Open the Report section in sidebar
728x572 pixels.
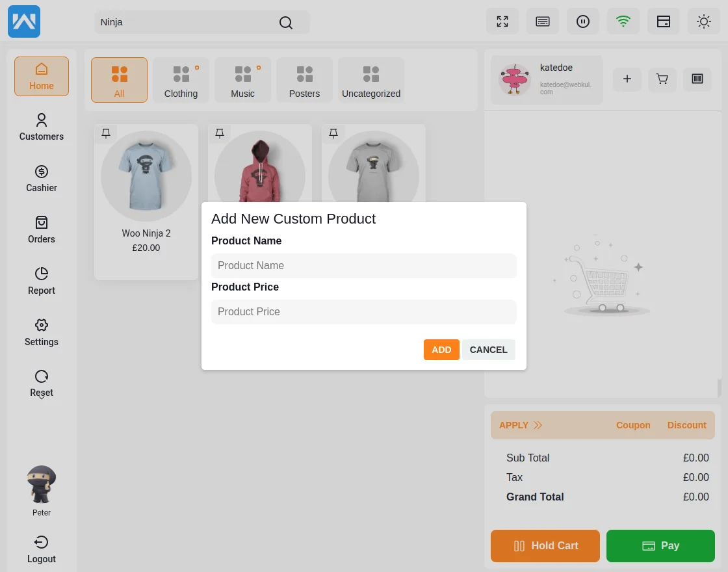[x=41, y=281]
